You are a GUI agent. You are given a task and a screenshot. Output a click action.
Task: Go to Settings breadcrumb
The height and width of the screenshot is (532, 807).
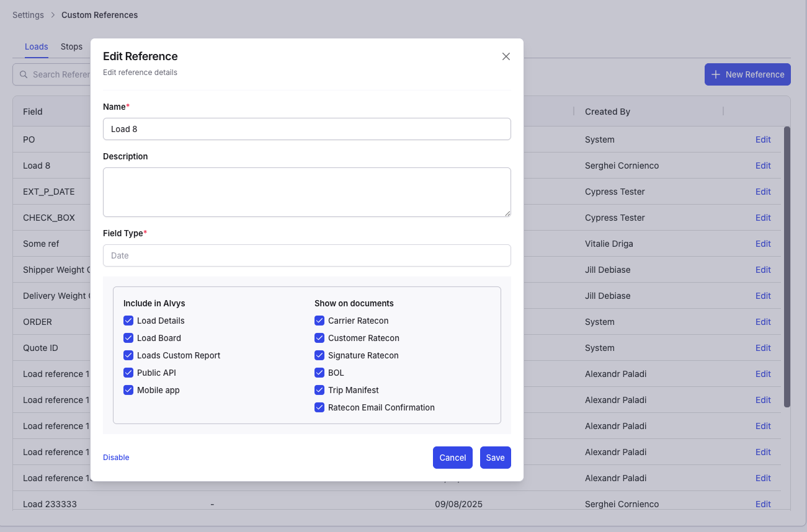28,15
